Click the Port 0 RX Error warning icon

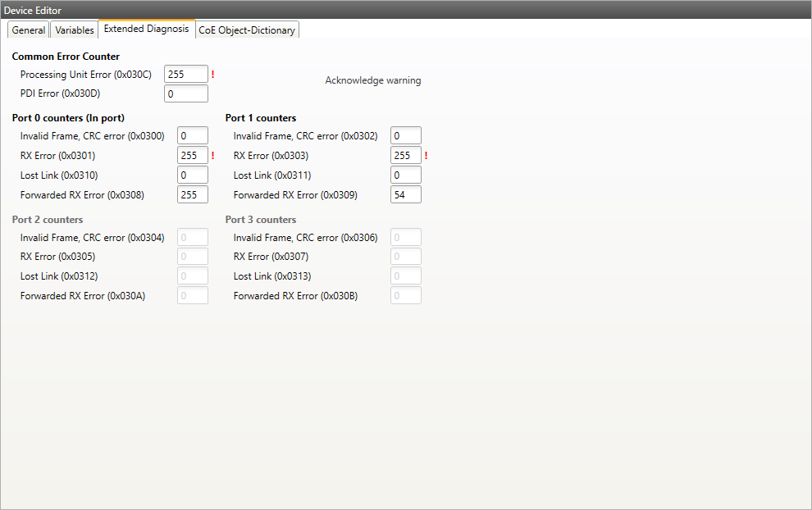tap(212, 156)
